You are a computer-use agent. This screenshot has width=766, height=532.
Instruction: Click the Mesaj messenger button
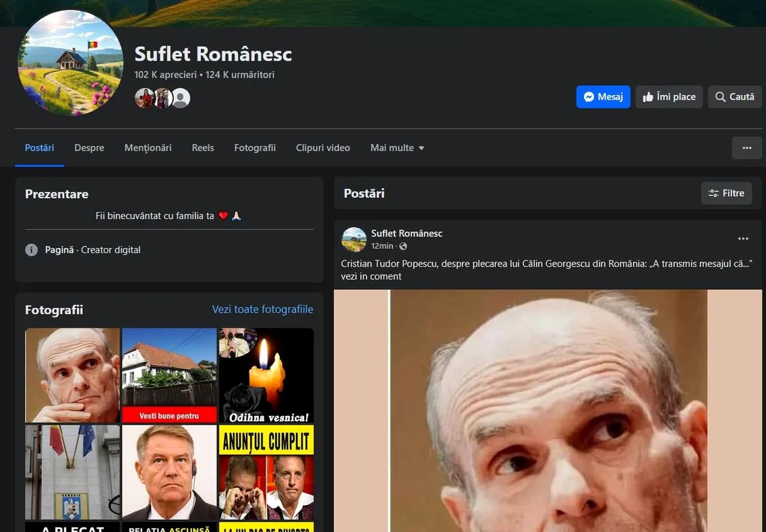pyautogui.click(x=603, y=96)
